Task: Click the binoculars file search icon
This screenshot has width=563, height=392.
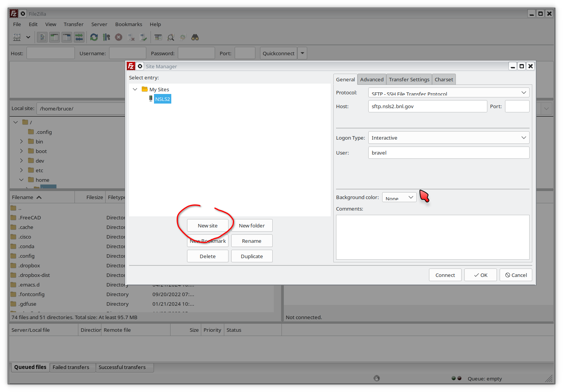Action: pyautogui.click(x=195, y=37)
